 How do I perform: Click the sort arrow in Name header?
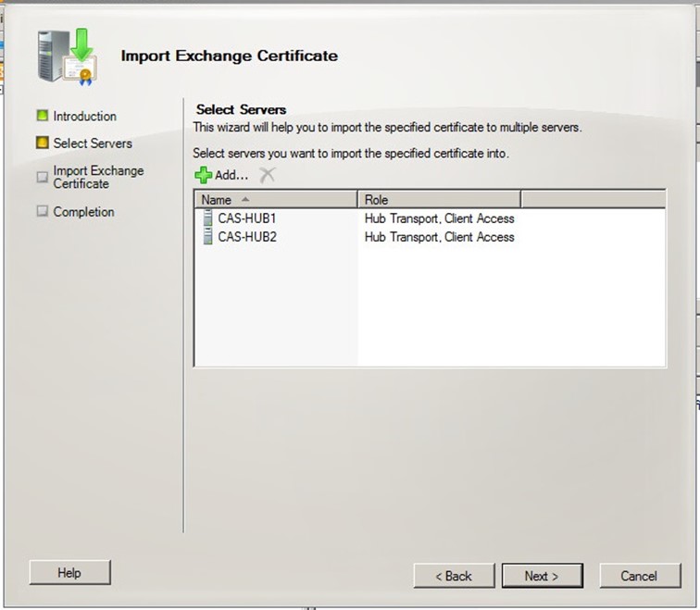click(245, 199)
